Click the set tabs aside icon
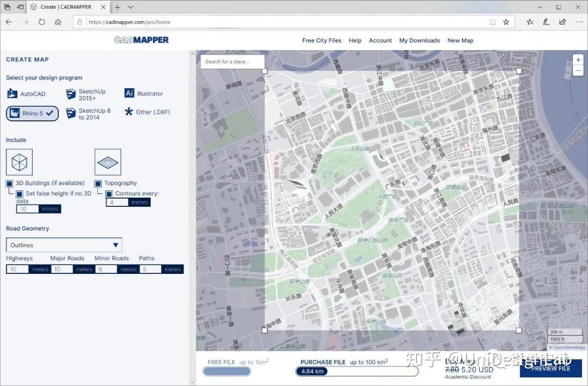The image size is (588, 386). 20,7
